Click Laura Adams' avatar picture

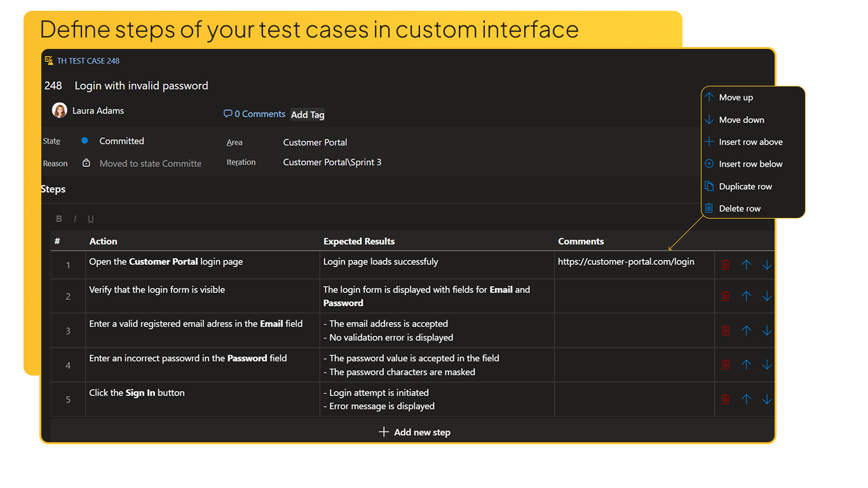pos(59,109)
